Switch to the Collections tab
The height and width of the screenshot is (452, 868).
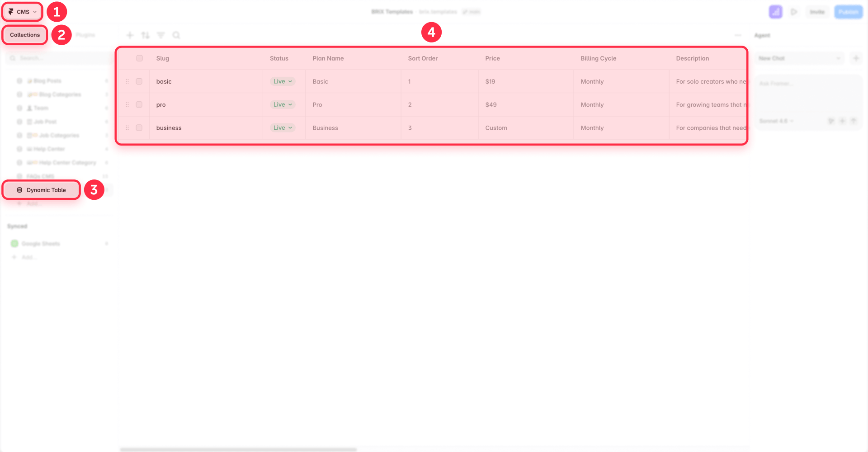[x=25, y=35]
